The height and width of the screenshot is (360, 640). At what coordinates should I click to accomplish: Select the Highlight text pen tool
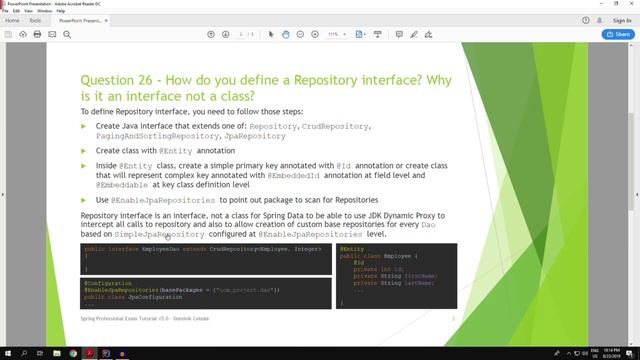[x=414, y=35]
